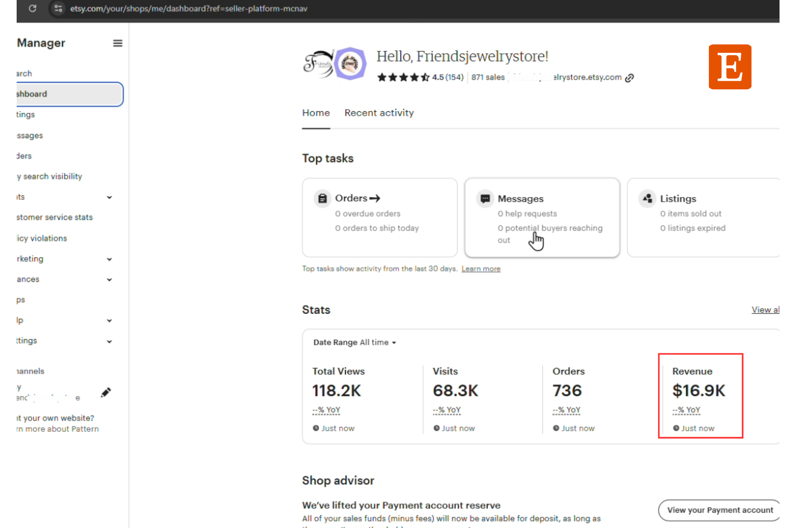Click the Messages chat bubble icon
The width and height of the screenshot is (812, 528).
tap(485, 198)
